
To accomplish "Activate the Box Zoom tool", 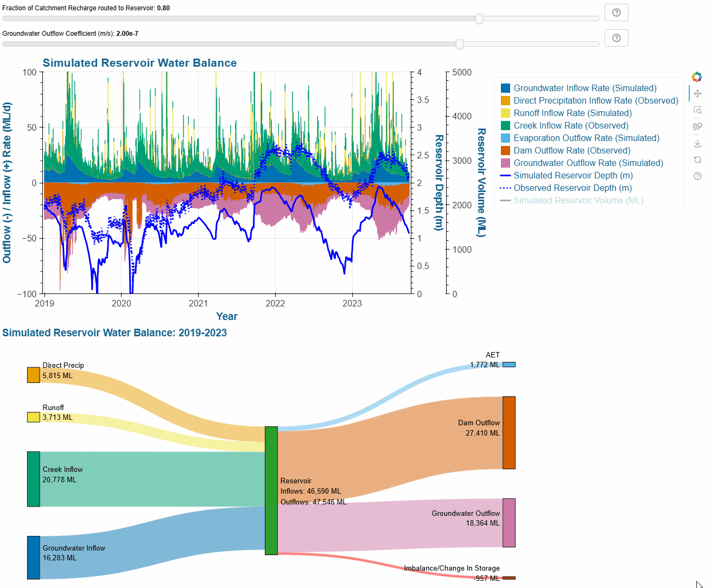I will (x=697, y=110).
